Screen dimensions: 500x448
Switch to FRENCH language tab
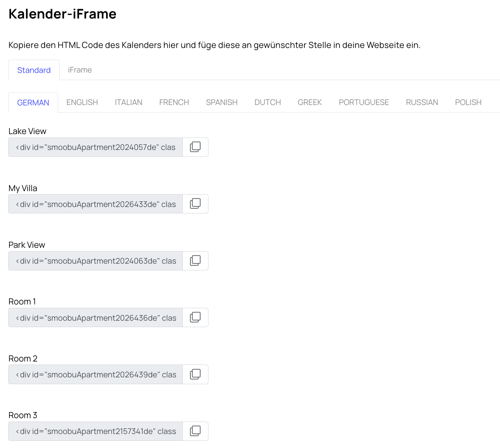coord(174,102)
